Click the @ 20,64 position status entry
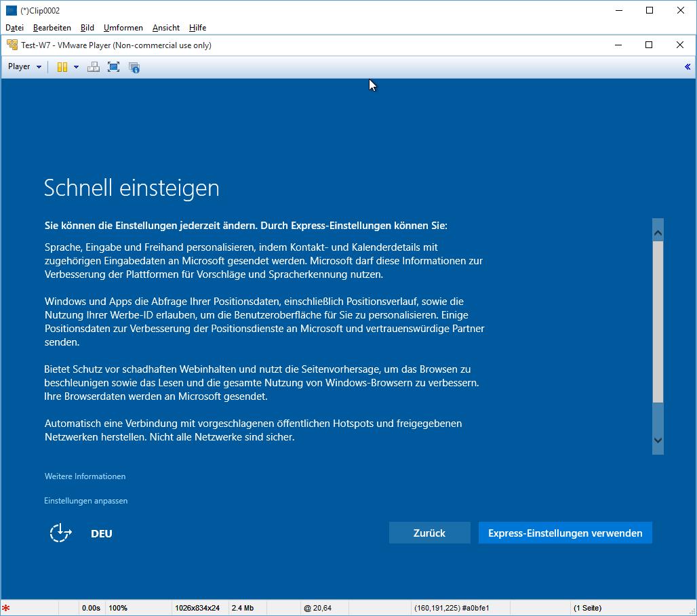 317,608
